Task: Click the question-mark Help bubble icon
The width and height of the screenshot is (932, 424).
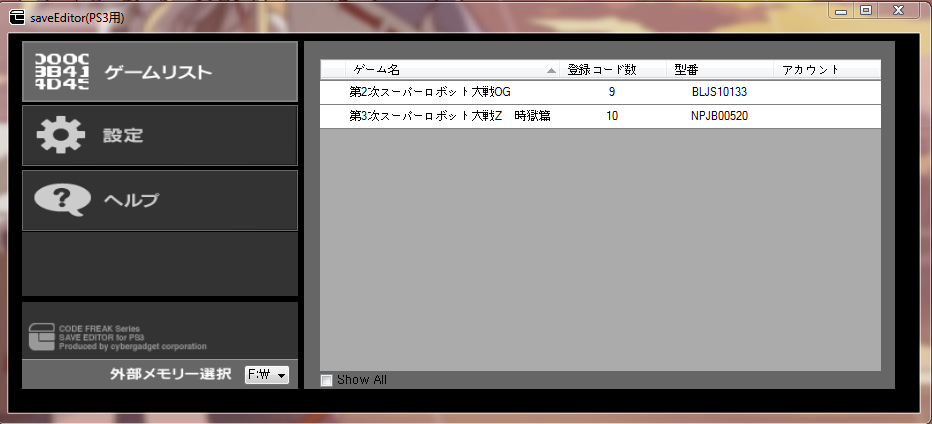Action: (62, 200)
